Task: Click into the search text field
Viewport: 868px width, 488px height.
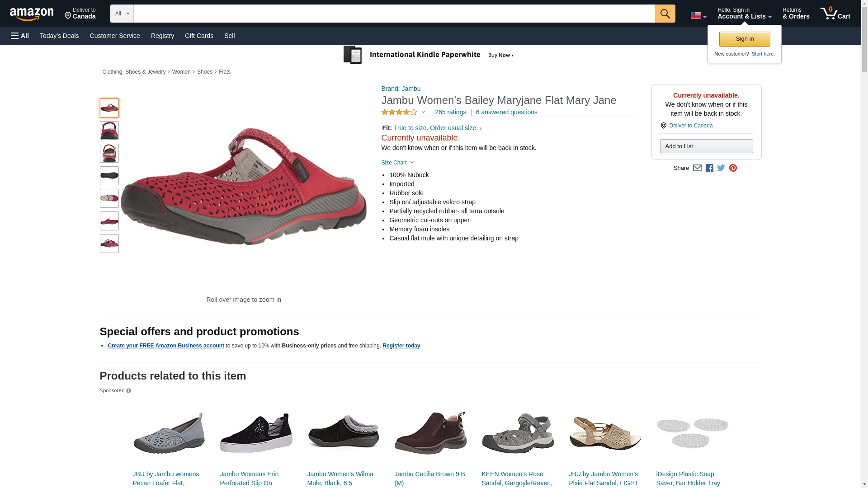Action: 394,14
